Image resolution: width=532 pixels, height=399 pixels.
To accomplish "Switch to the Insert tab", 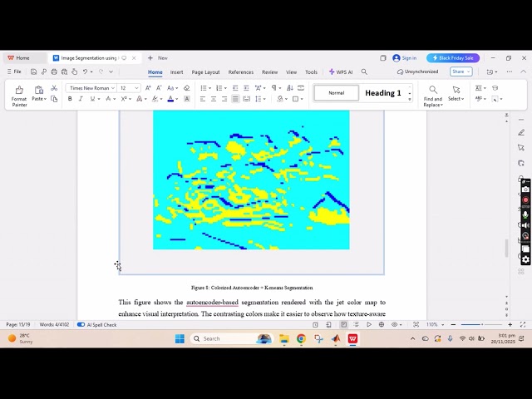I will (x=176, y=72).
